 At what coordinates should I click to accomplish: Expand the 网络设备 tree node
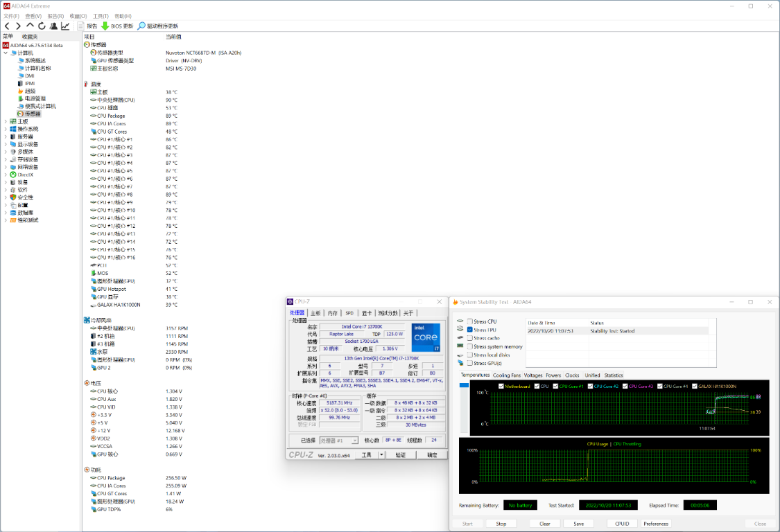point(6,167)
